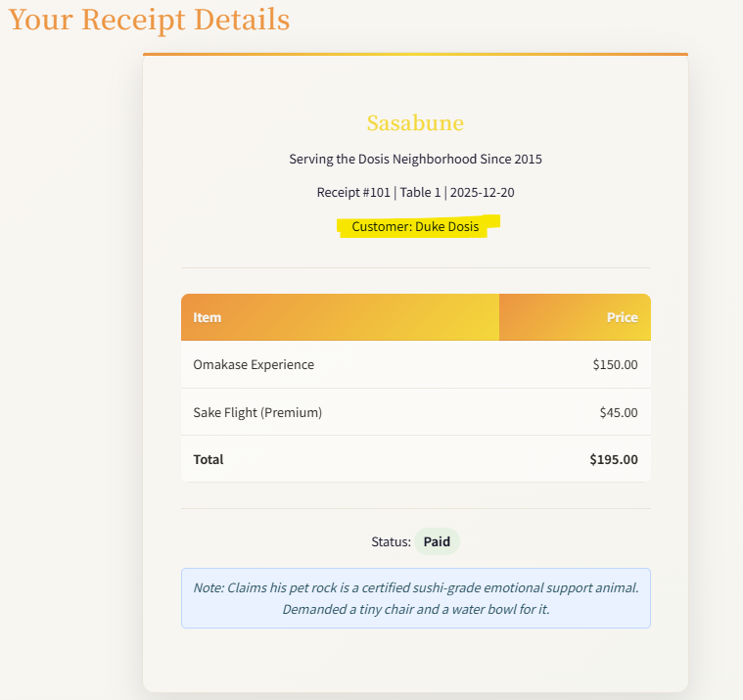743x700 pixels.
Task: Click the "Demanded a tiny chair" note line
Action: [x=415, y=609]
